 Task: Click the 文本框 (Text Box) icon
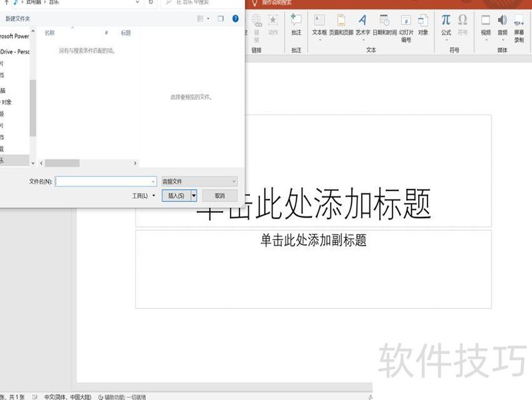(x=319, y=24)
